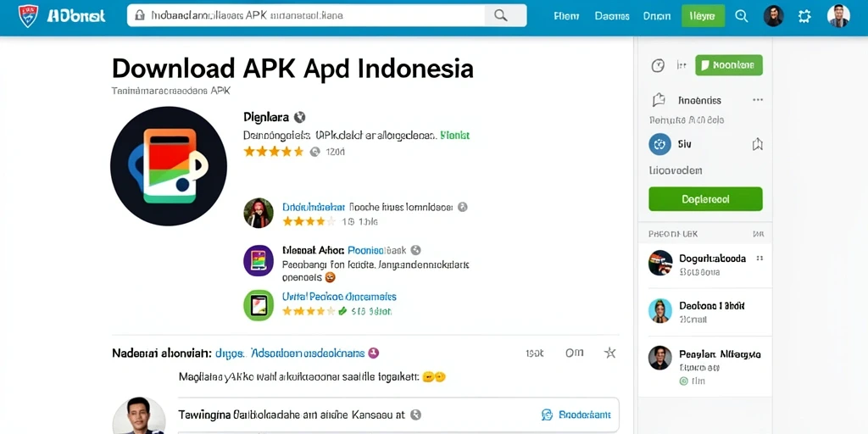Click the Om sort option in comments
Viewport: 868px width, 434px height.
coord(574,353)
